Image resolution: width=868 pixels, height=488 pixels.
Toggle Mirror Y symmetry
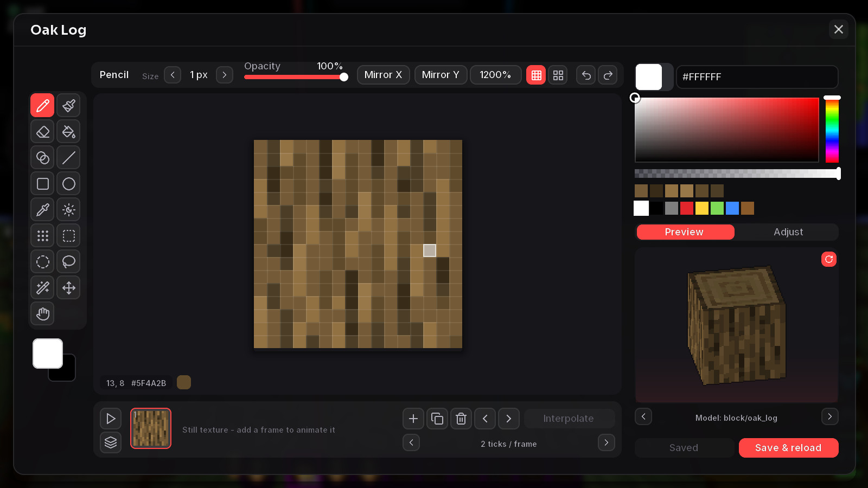[441, 75]
